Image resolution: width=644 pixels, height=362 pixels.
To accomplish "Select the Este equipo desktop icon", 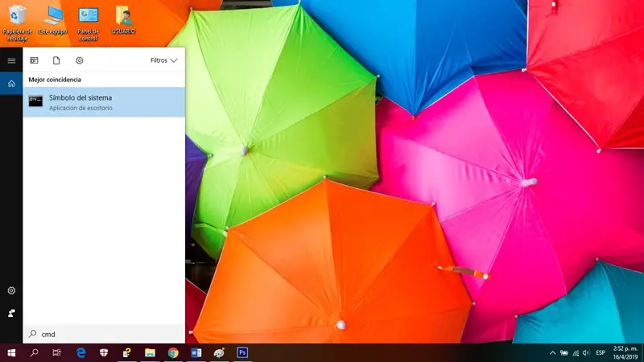I will click(x=52, y=21).
